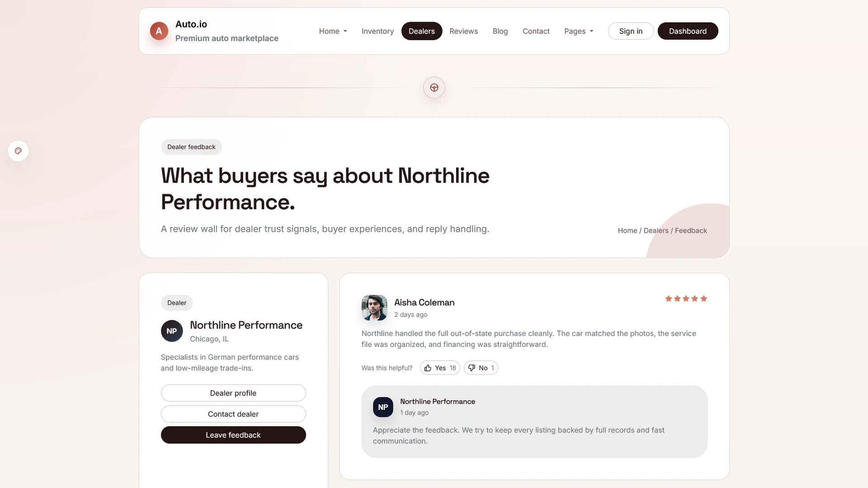Click the NP avatar in dealer card

pos(172,331)
